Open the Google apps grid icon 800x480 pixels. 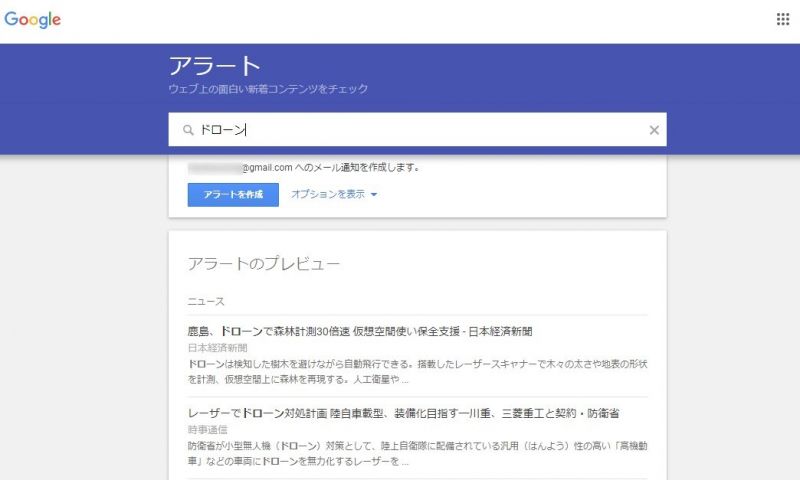pos(783,19)
